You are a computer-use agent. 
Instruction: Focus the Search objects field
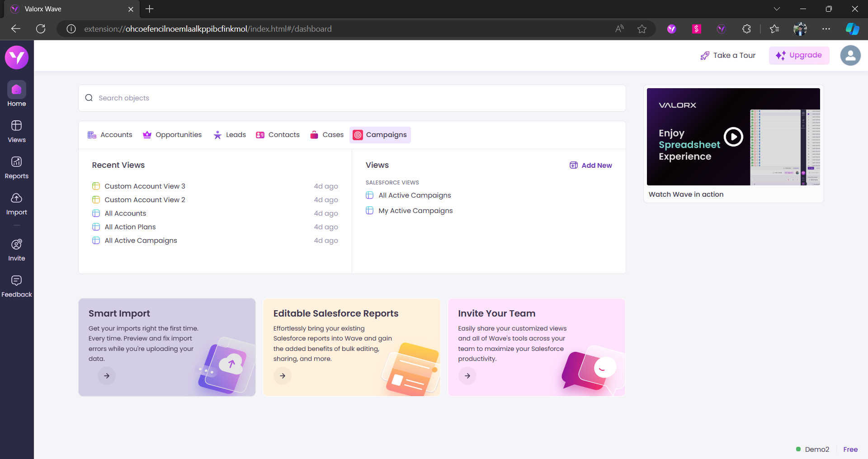point(352,98)
